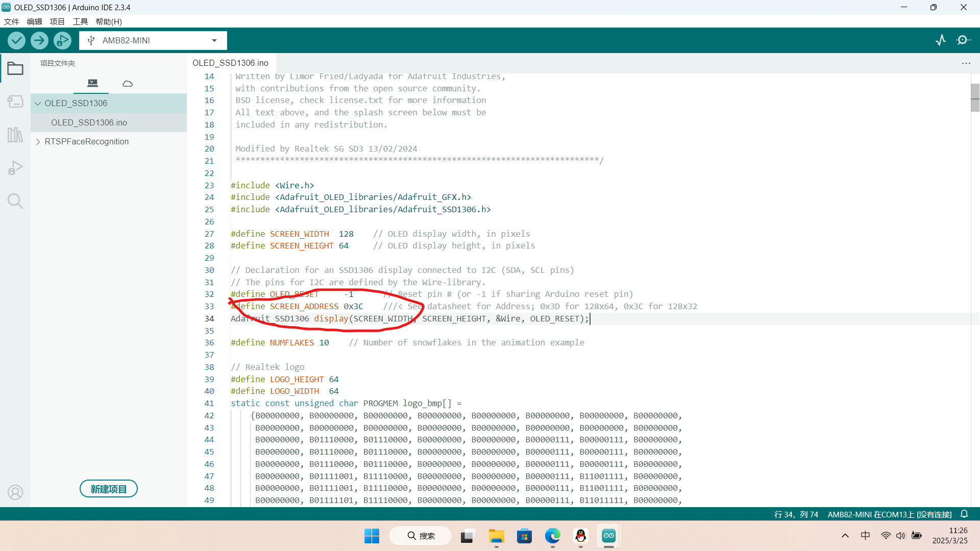The image size is (980, 551).
Task: Click the user account icon
Action: pyautogui.click(x=15, y=492)
